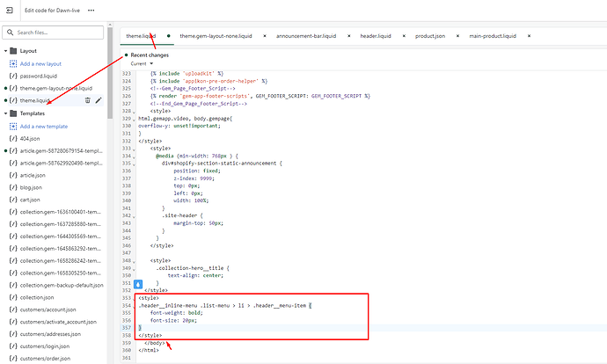Open the Current version dropdown

pos(141,64)
